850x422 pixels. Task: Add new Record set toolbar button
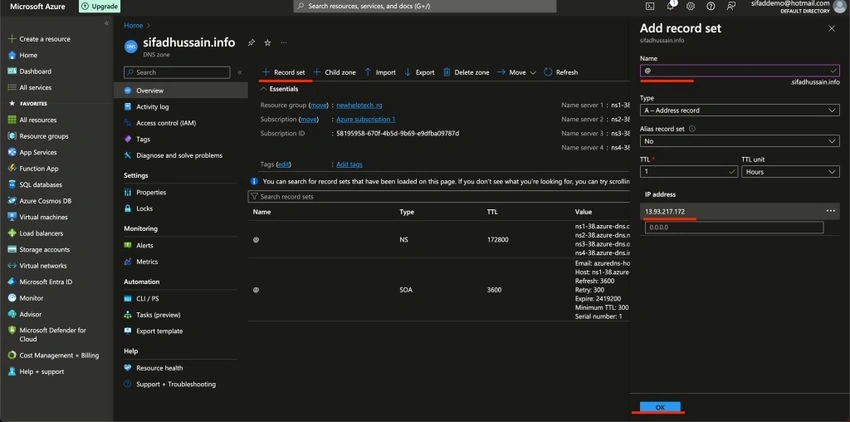[284, 72]
